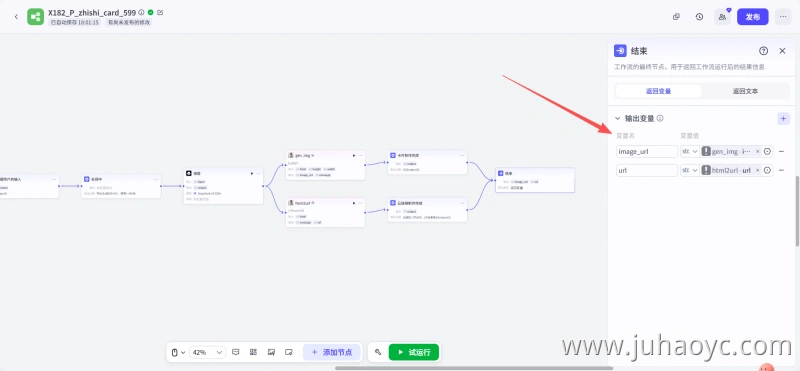Open the version history clock icon
Image resolution: width=800 pixels, height=371 pixels.
[699, 17]
